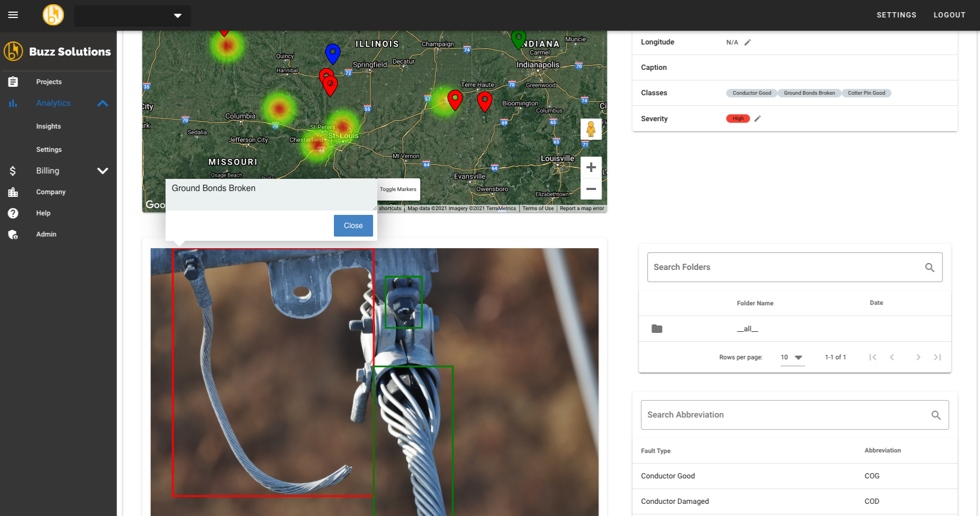Click the Fault Type column header
This screenshot has height=516, width=980.
tap(656, 451)
